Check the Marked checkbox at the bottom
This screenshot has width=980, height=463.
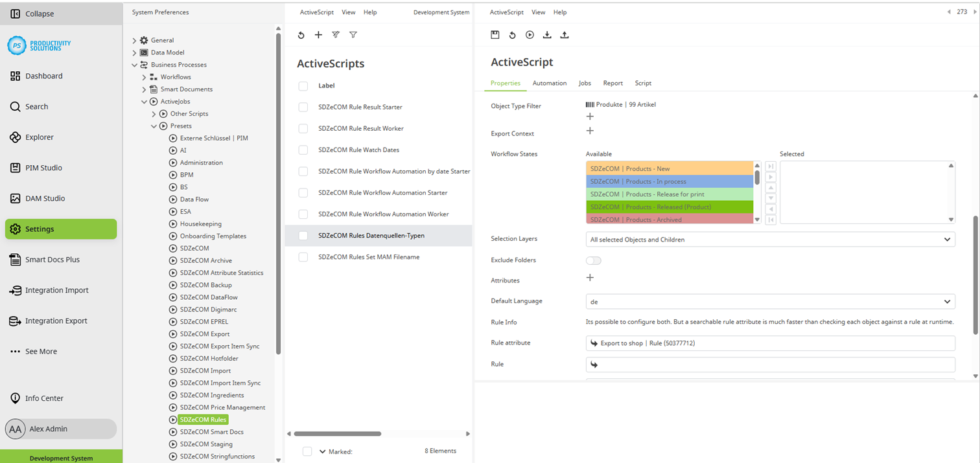tap(307, 451)
